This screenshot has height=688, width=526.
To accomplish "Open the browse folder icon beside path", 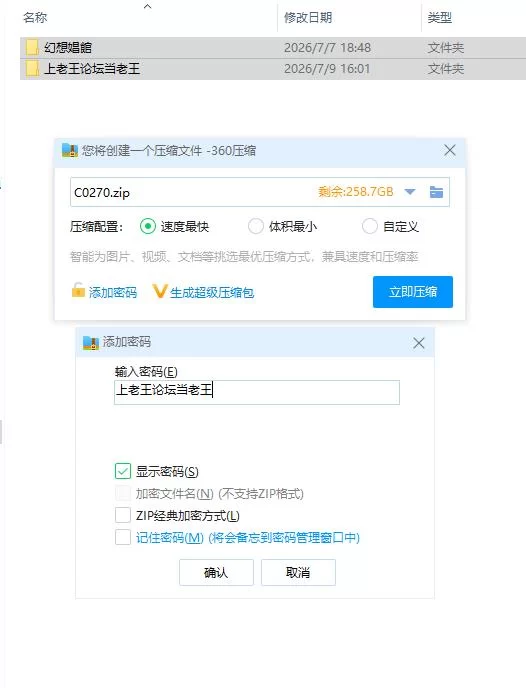I will 436,192.
